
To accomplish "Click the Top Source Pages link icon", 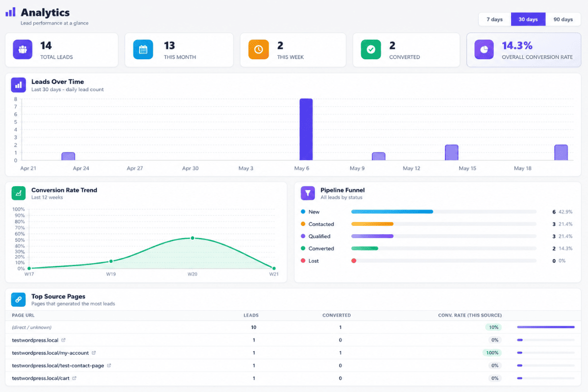I will click(19, 299).
